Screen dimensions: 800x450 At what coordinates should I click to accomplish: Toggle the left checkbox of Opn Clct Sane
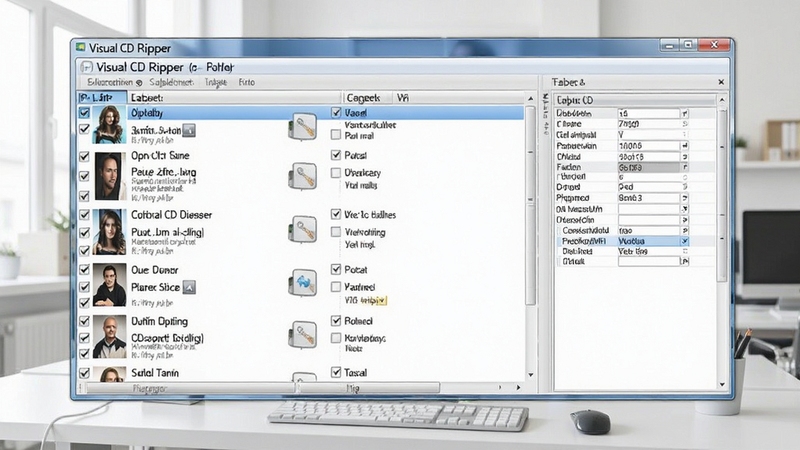pyautogui.click(x=84, y=156)
